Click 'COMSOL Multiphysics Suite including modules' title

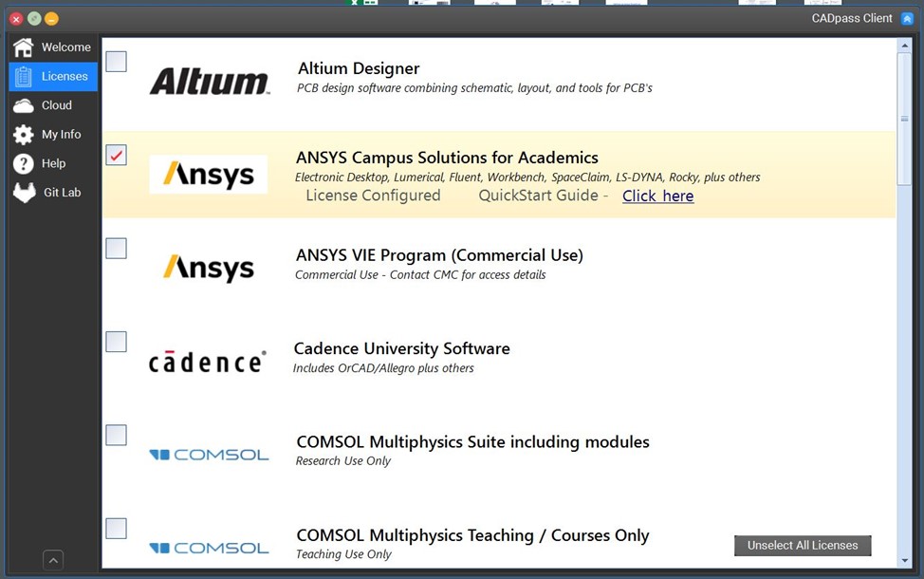[x=472, y=441]
